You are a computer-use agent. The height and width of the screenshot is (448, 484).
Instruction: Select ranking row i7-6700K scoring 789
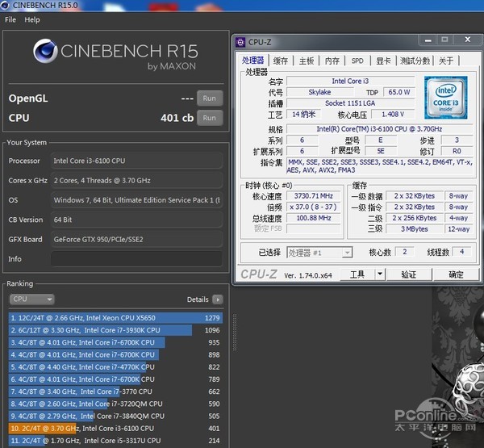(115, 379)
